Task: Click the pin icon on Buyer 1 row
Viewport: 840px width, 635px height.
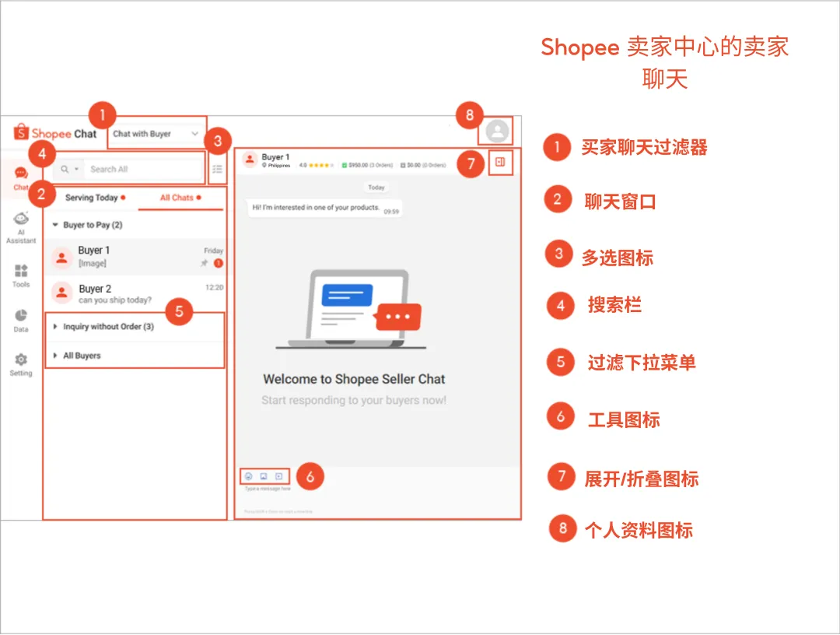Action: click(x=204, y=263)
